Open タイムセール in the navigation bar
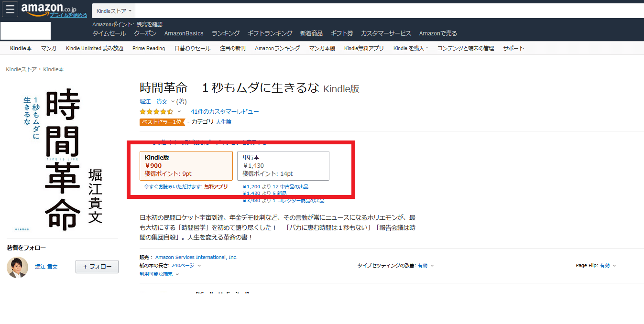 [109, 33]
